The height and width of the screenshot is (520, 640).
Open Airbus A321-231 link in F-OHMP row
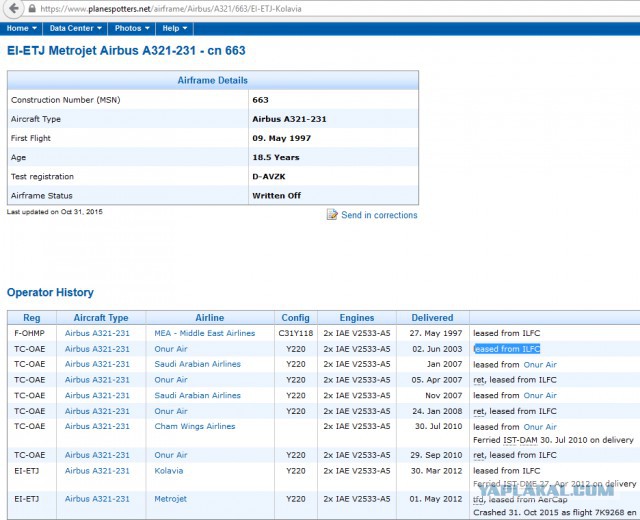click(x=97, y=333)
